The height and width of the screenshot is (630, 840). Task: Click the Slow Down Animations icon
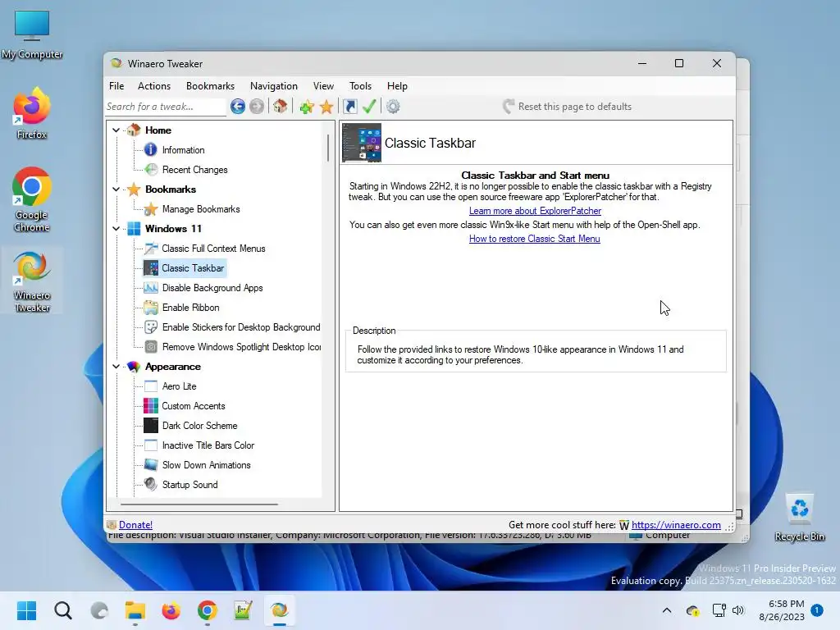point(151,465)
